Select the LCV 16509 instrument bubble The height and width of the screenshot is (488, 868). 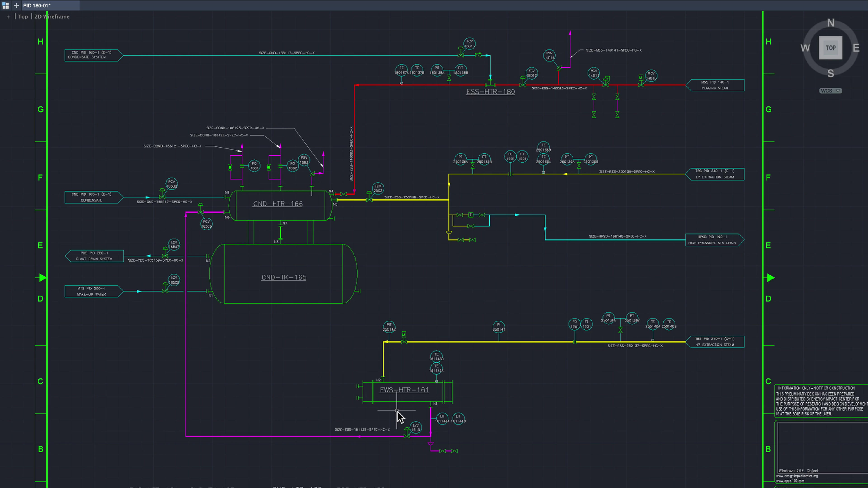(174, 280)
